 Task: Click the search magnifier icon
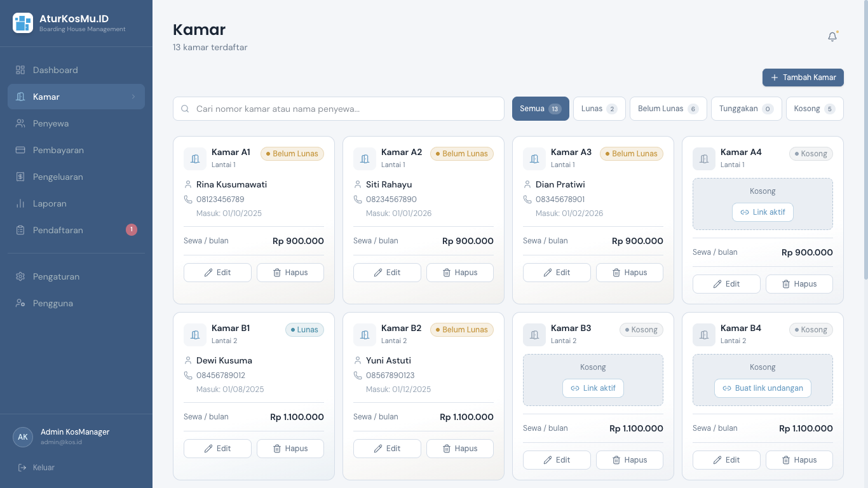(186, 109)
